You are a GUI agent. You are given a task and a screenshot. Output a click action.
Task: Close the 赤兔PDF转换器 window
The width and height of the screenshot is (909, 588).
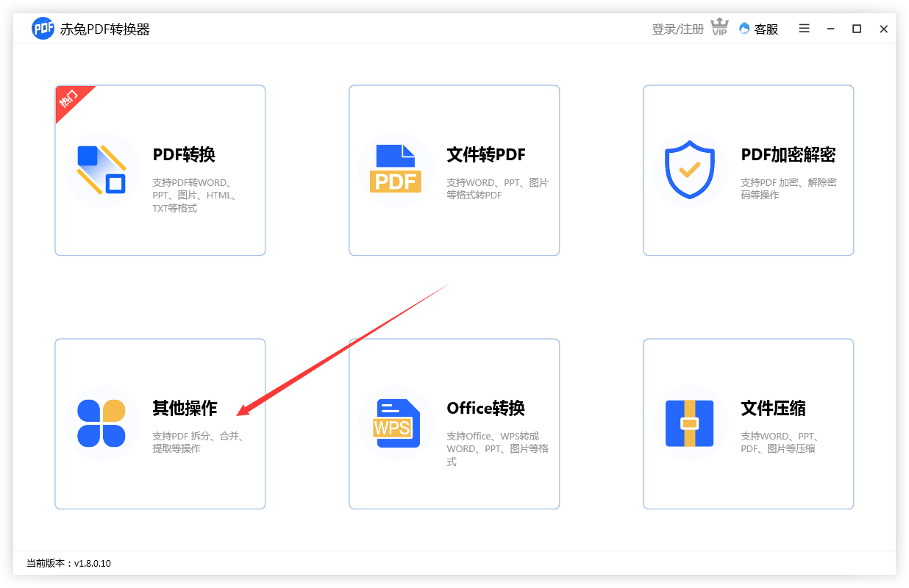[884, 29]
